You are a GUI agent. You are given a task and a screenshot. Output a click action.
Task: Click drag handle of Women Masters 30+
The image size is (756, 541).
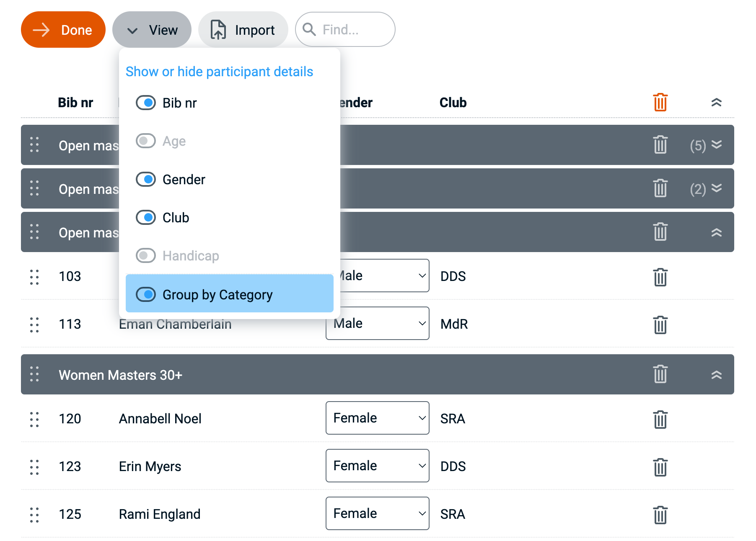pyautogui.click(x=34, y=374)
